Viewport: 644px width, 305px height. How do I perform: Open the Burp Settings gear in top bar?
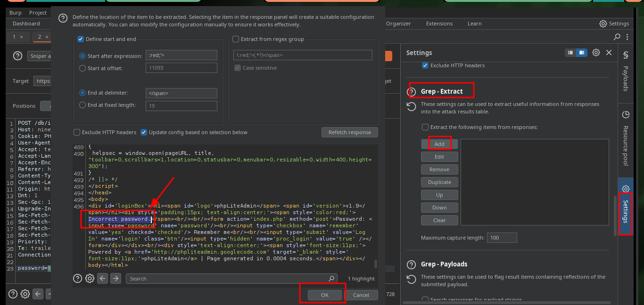pyautogui.click(x=603, y=24)
